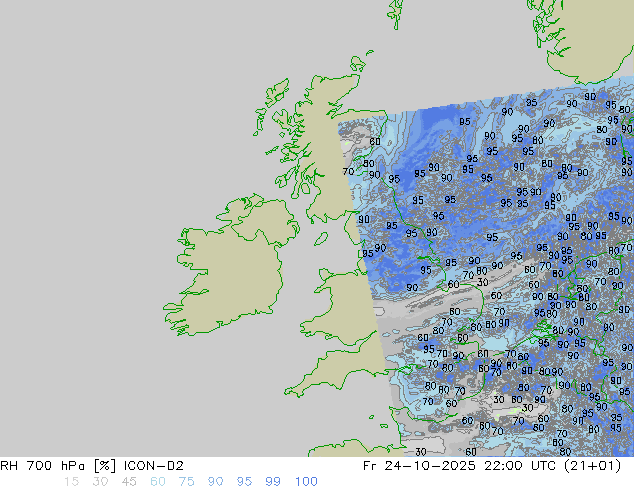Select legend value 100 in colour scale
This screenshot has height=490, width=634.
[306, 482]
